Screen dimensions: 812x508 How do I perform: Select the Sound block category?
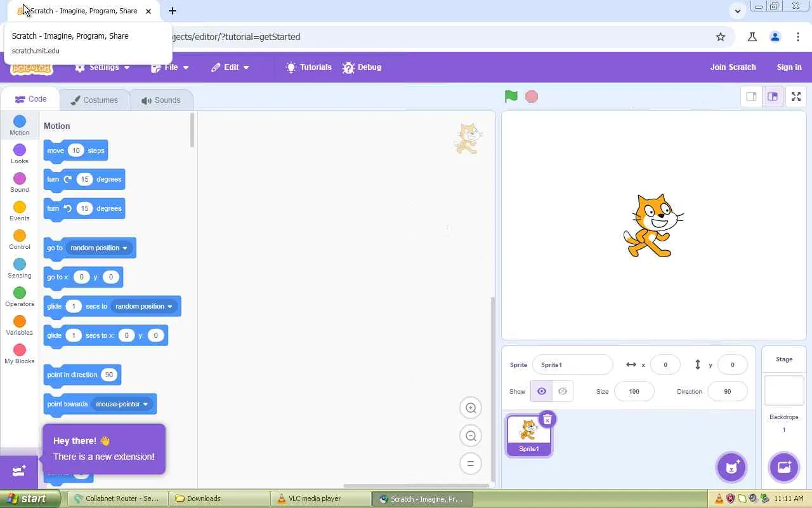[20, 182]
